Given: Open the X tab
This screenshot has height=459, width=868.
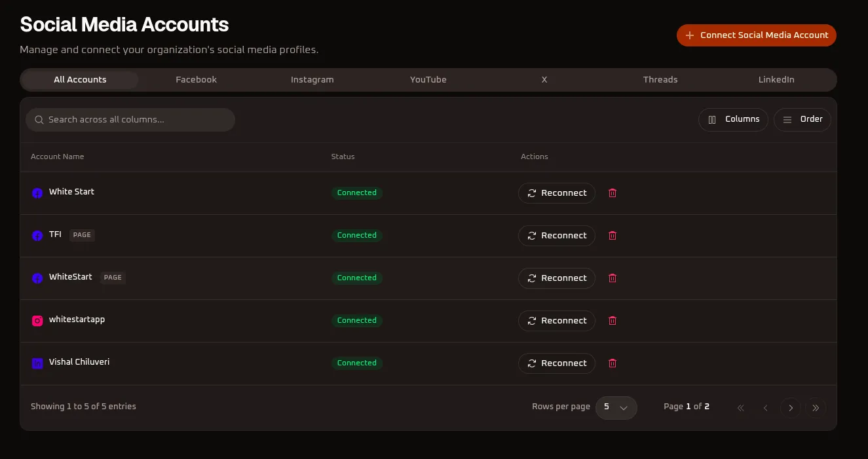Looking at the screenshot, I should [544, 80].
